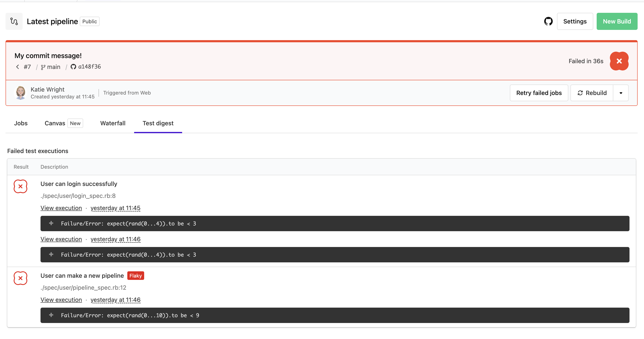Expand the first Failure/Error log with plus icon
The width and height of the screenshot is (644, 339).
tap(51, 224)
